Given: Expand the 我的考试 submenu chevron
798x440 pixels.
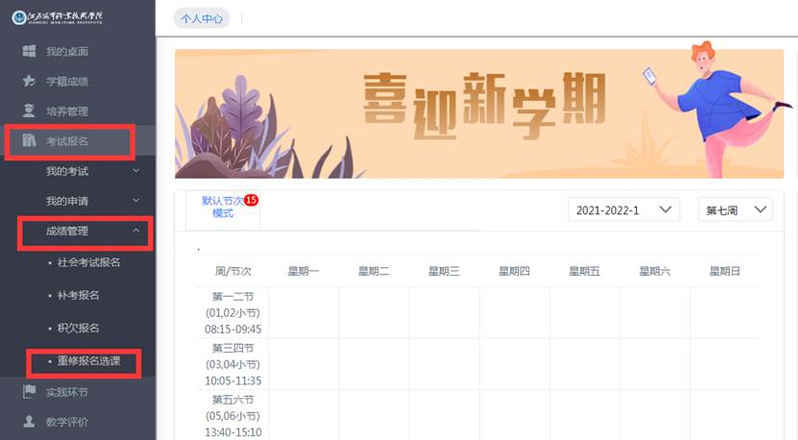Looking at the screenshot, I should point(136,171).
